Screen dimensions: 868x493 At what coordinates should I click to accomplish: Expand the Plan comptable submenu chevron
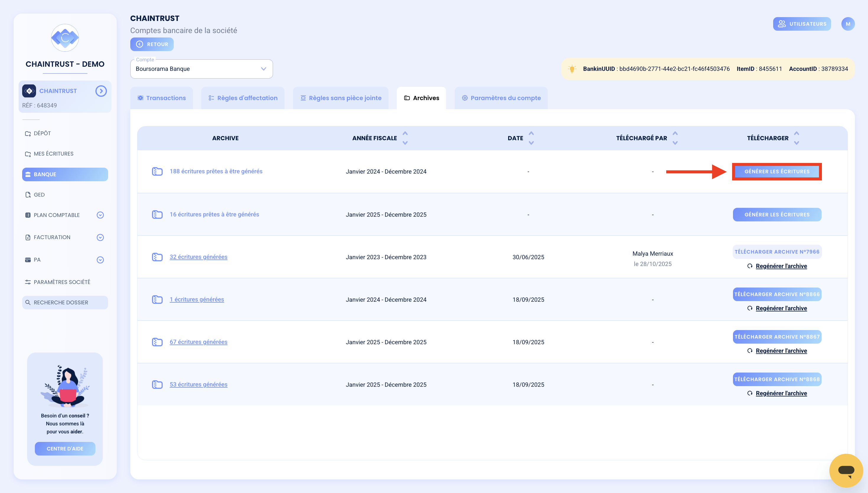(100, 215)
